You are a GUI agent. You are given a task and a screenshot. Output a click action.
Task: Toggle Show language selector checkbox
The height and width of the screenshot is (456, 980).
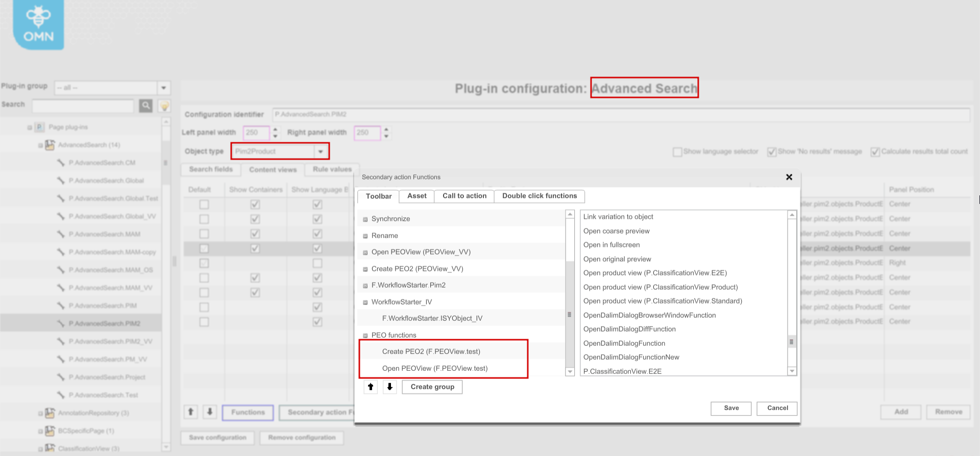(677, 152)
